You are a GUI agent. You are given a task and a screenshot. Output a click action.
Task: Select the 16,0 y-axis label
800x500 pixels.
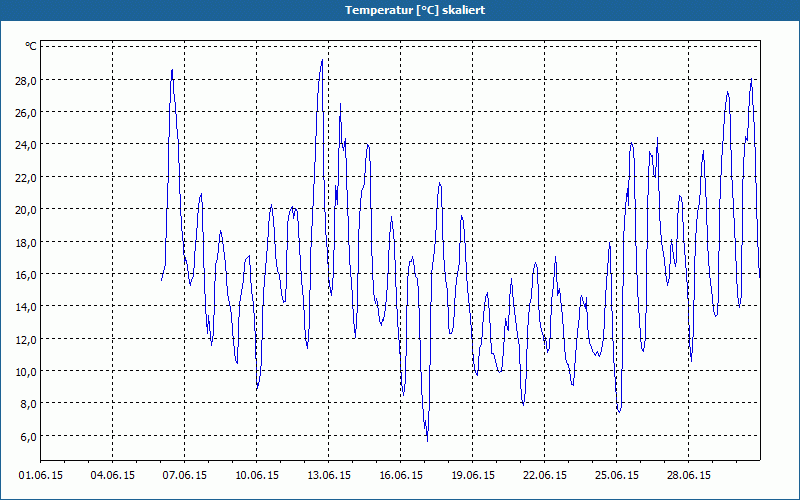coord(26,275)
